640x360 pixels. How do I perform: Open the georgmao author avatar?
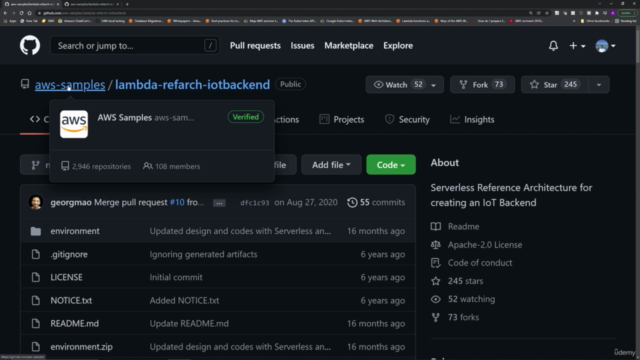click(36, 202)
